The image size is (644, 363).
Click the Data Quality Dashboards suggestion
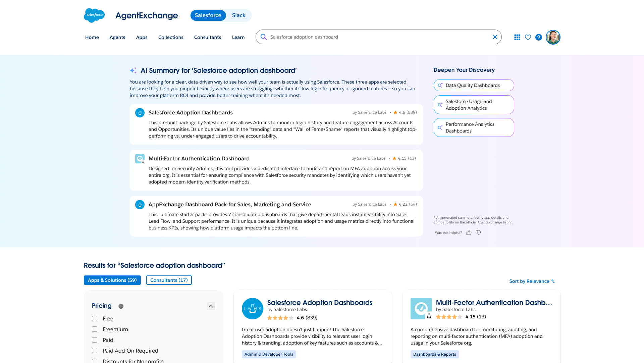(474, 85)
